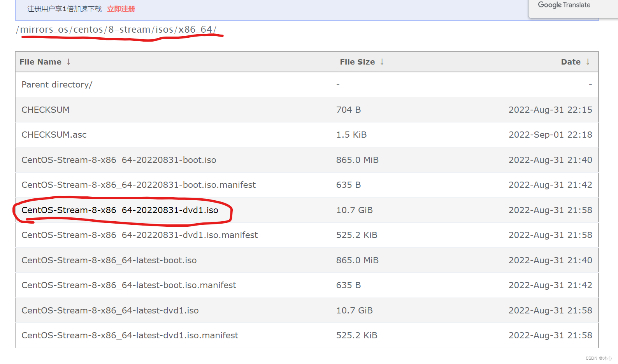Click the 立即注册 register link

pos(121,9)
